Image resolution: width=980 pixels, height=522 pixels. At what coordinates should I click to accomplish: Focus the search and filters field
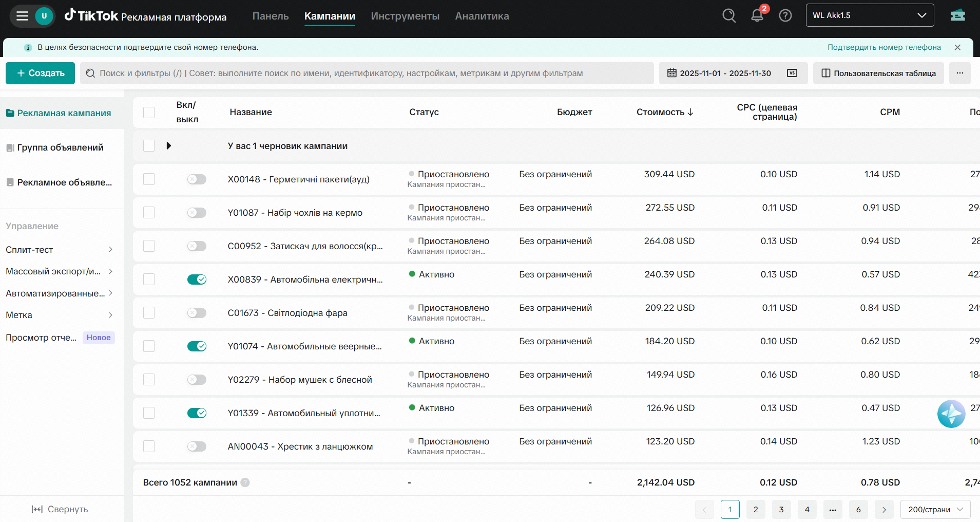click(x=367, y=73)
